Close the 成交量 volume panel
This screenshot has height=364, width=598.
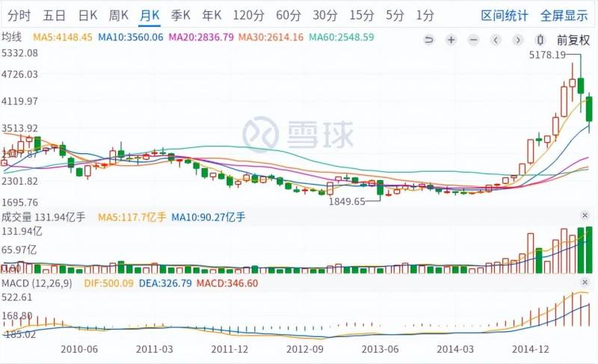coord(585,216)
